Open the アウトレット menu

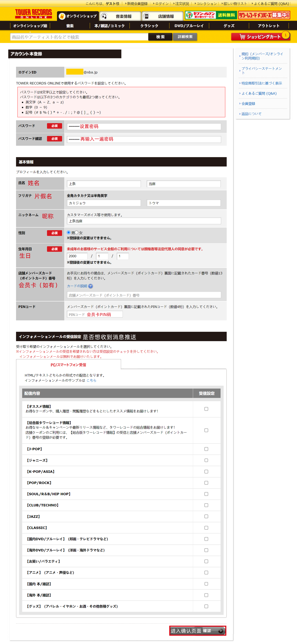point(269,26)
